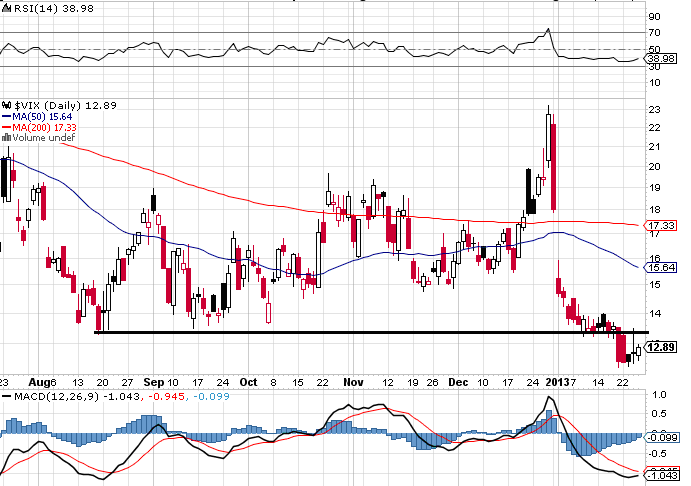Click the 38.98 RSI value tag on axis
Viewport: 691px width, 486px height.
(x=660, y=59)
